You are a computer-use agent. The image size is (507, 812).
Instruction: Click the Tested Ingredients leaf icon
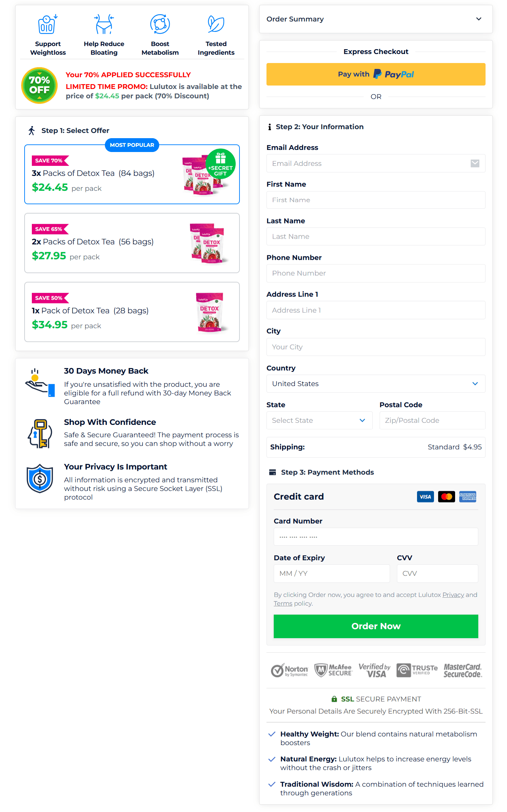click(216, 25)
